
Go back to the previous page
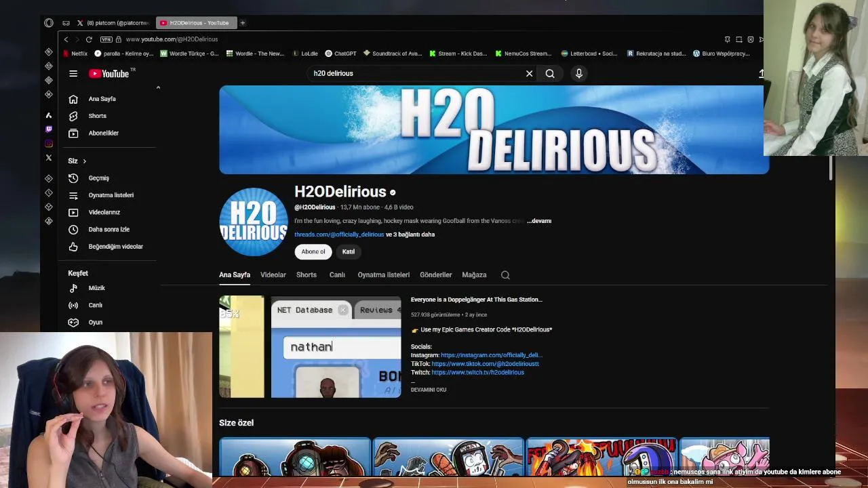tap(66, 39)
